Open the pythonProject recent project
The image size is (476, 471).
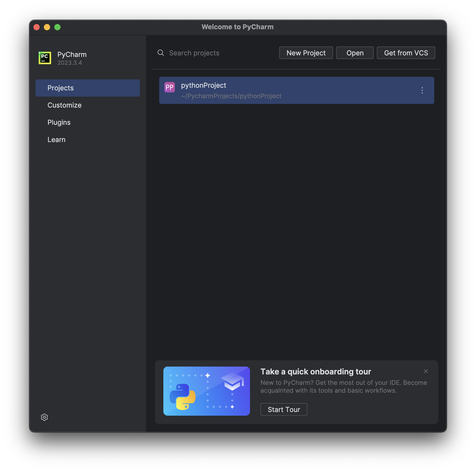[296, 90]
